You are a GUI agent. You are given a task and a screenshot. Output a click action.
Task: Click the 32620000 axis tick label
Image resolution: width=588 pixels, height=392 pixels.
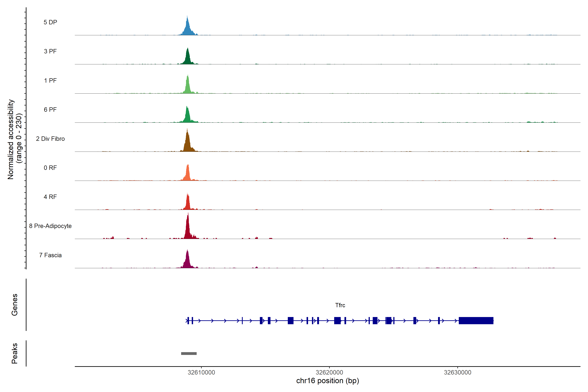click(x=329, y=373)
